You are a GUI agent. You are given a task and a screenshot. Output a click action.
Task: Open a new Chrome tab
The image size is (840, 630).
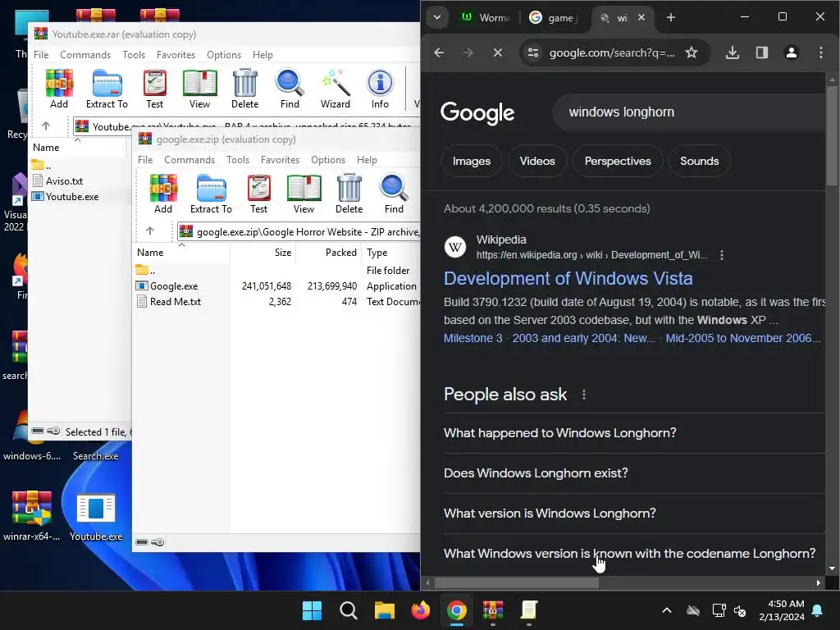coord(671,18)
